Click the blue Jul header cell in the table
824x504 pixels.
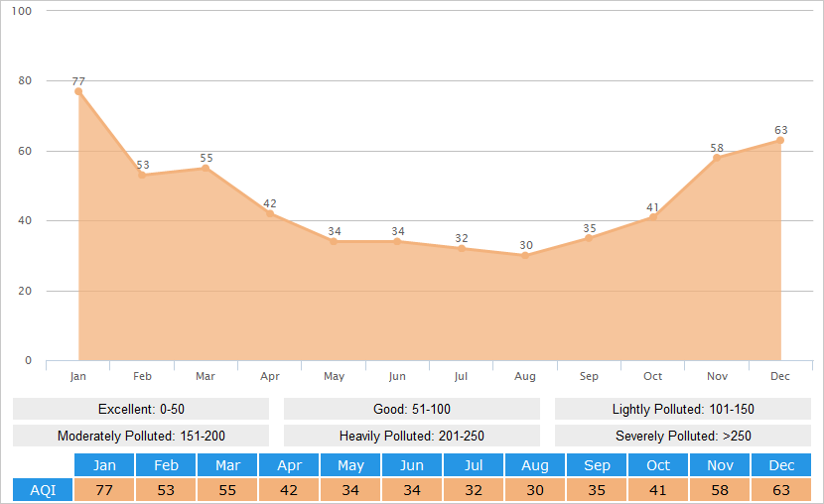[473, 465]
